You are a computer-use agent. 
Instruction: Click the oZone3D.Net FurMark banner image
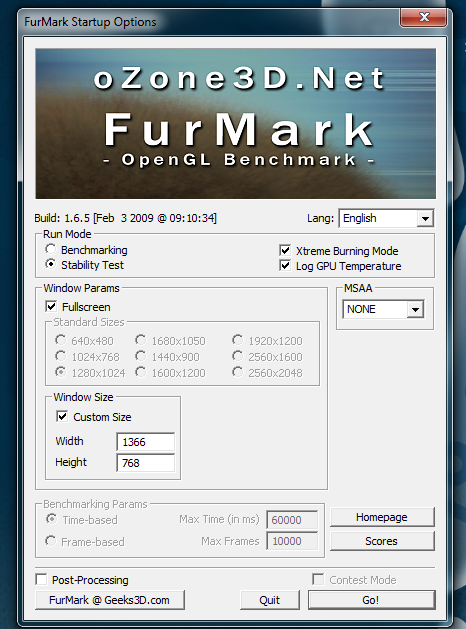coord(235,124)
